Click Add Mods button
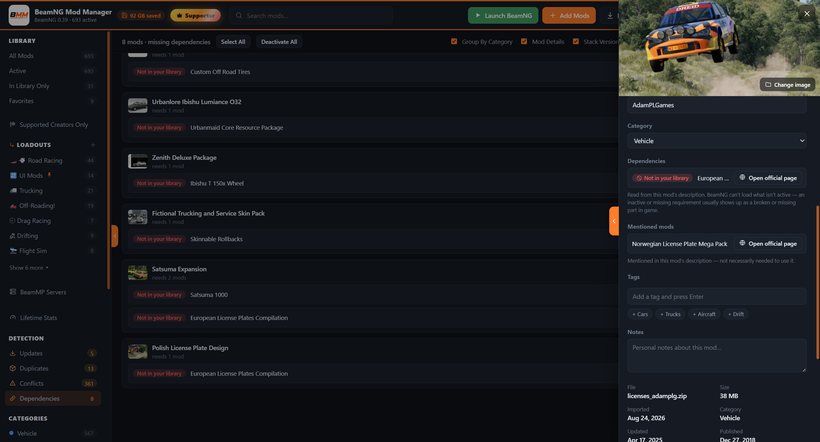820x442 pixels. point(569,16)
